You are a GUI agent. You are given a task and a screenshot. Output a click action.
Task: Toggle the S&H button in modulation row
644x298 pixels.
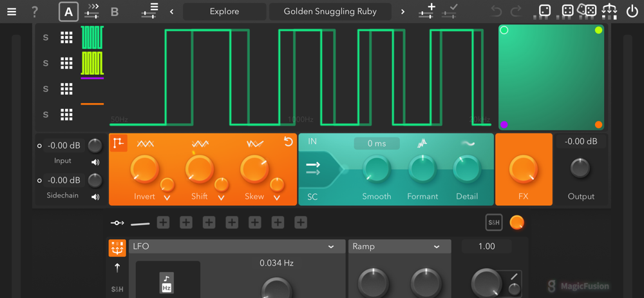pos(494,223)
